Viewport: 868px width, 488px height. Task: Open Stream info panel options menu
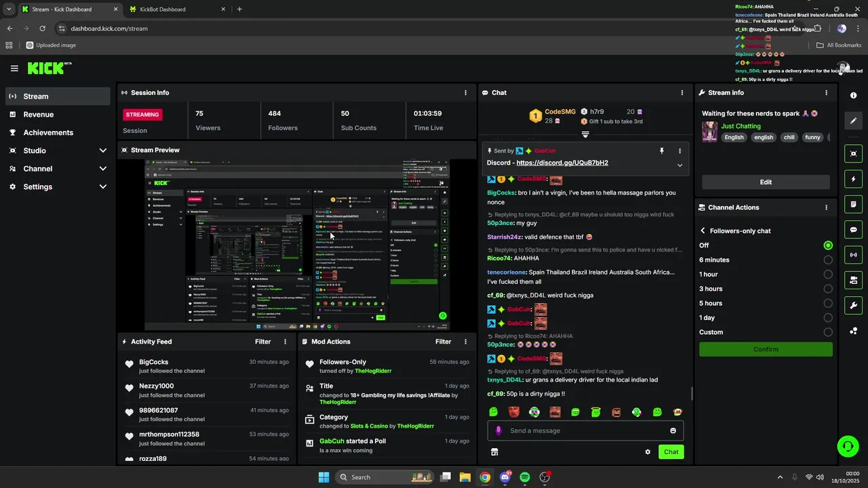click(x=826, y=93)
